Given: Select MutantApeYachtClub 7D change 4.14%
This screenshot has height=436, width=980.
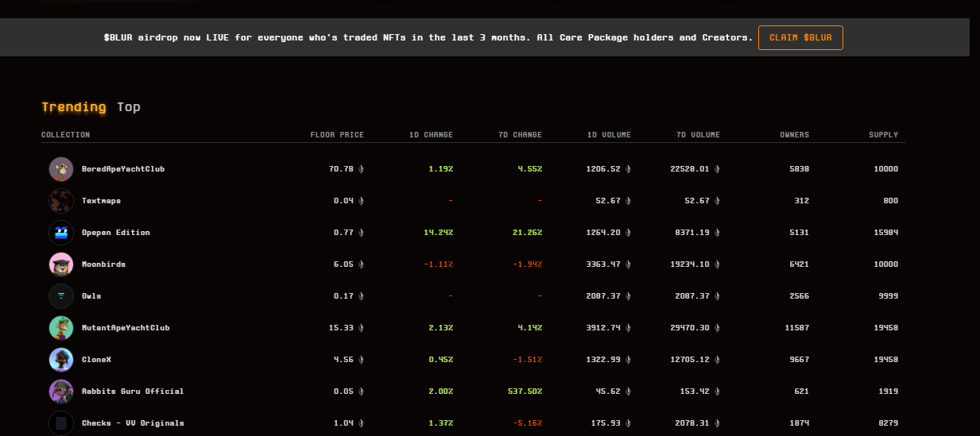Looking at the screenshot, I should point(529,328).
